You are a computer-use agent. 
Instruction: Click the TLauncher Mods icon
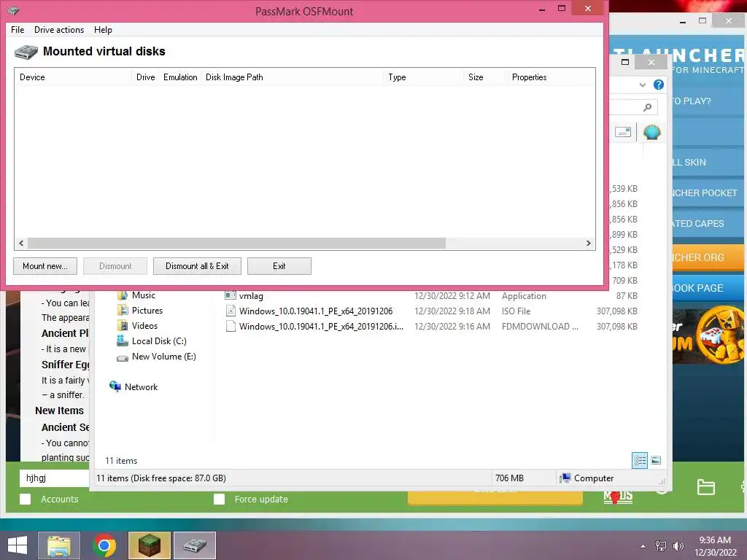pos(618,497)
